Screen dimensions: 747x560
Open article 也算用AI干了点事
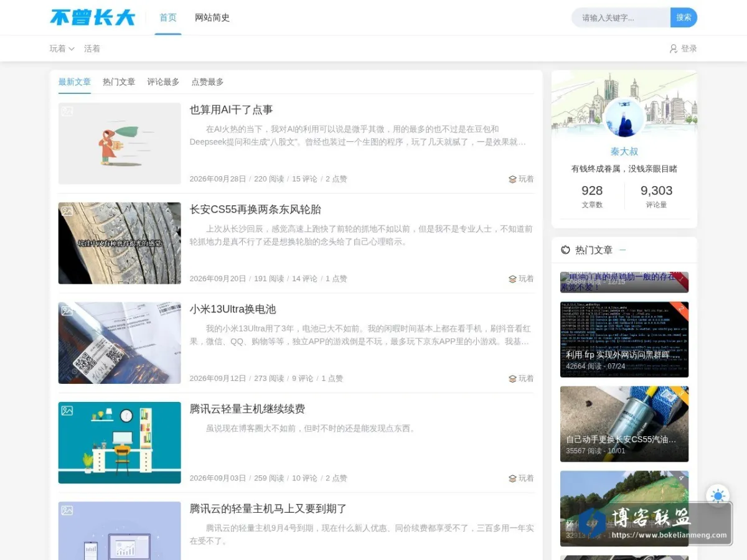point(232,110)
